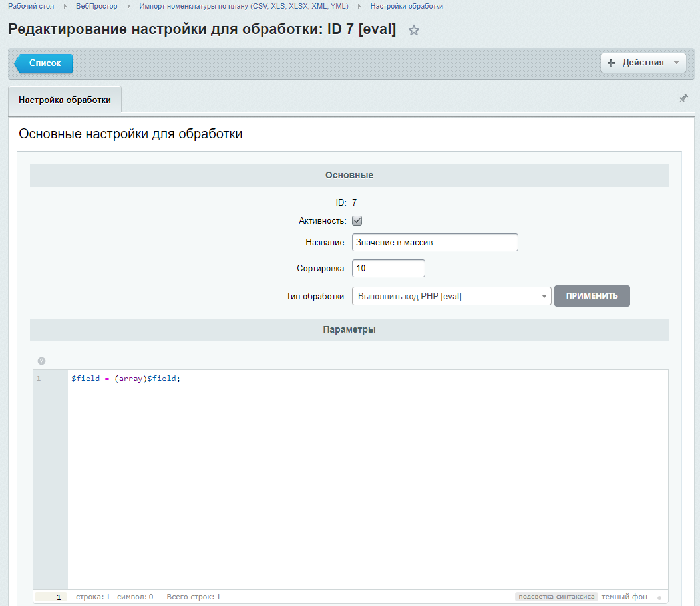This screenshot has height=606, width=700.
Task: Open the Тип обработки dropdown
Action: coord(451,296)
